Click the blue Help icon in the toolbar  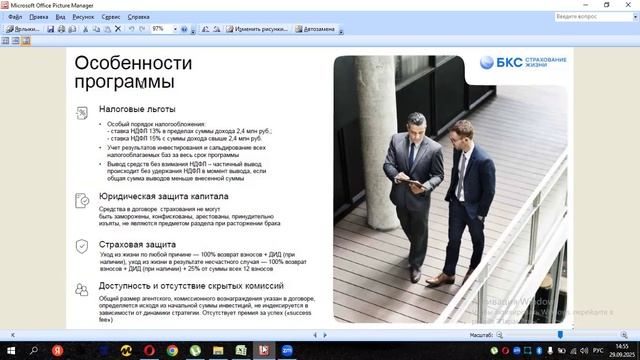[x=184, y=29]
